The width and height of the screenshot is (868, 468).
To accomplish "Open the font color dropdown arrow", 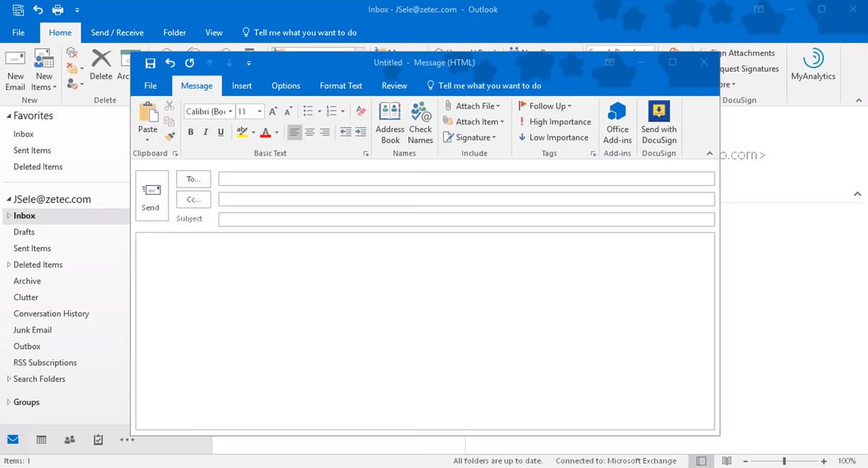I will 276,132.
